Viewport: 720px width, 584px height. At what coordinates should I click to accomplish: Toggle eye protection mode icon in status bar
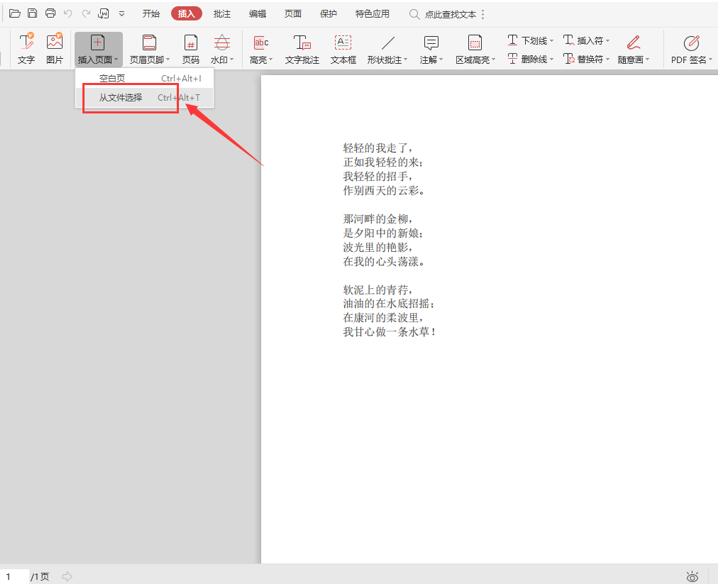coord(692,577)
